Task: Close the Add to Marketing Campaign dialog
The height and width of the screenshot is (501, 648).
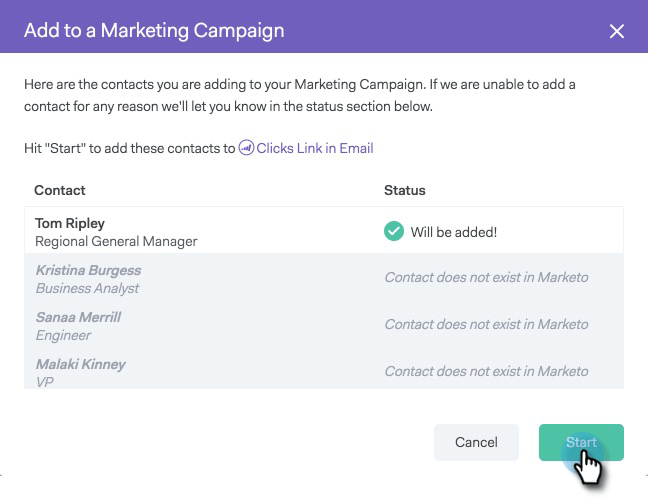Action: [617, 31]
